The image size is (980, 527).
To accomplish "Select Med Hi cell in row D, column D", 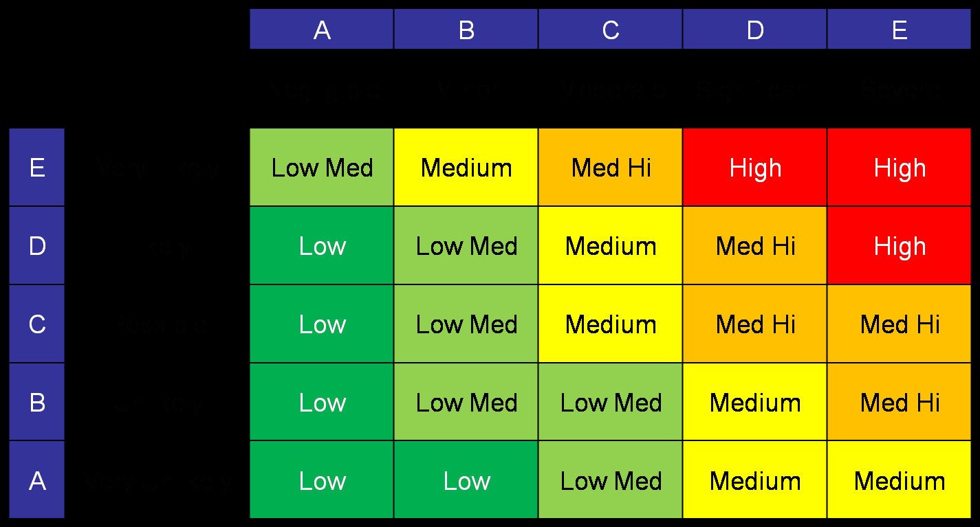I will coord(754,246).
